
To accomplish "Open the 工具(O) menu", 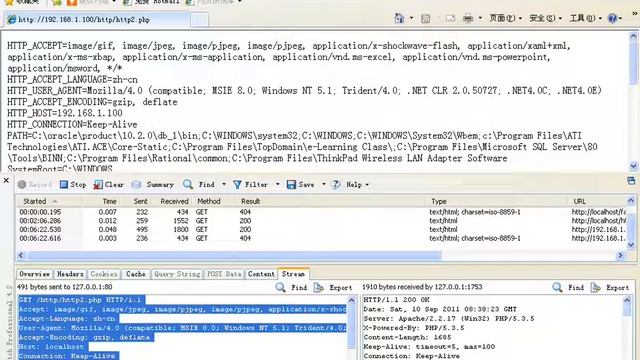I will (585, 18).
